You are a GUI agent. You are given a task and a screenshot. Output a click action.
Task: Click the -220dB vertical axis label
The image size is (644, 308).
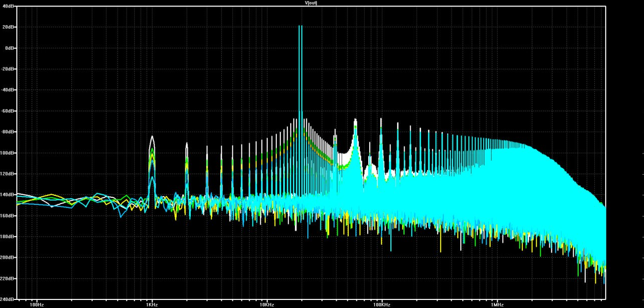click(7, 278)
